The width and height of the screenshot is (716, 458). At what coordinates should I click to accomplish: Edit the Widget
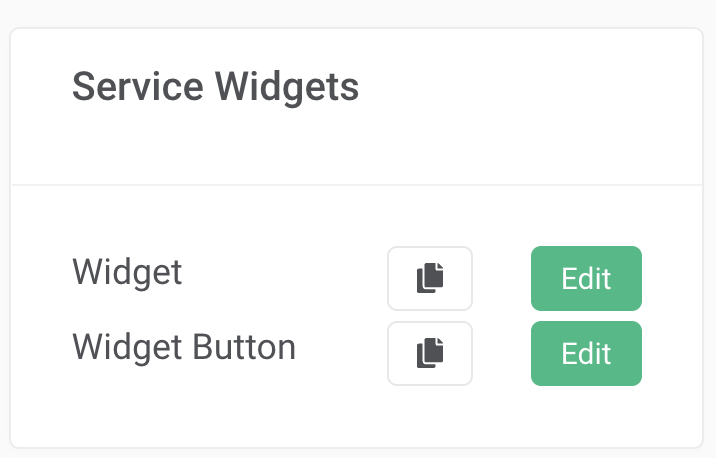point(586,278)
